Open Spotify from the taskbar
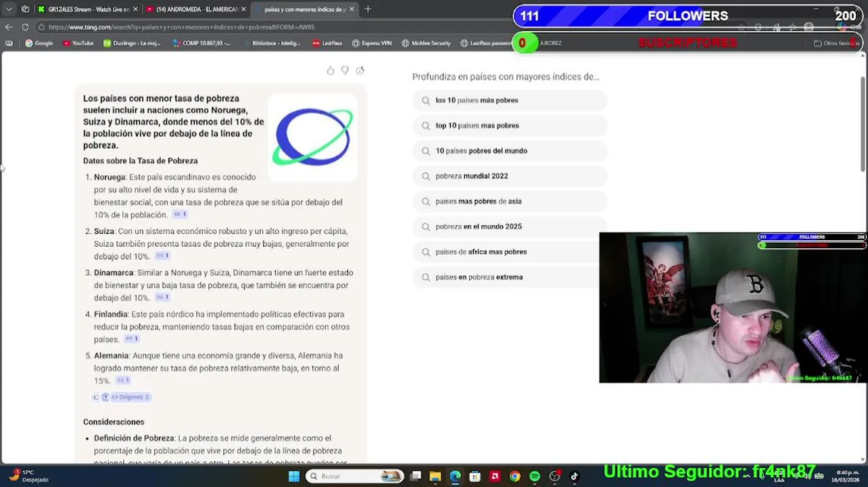 click(x=535, y=476)
